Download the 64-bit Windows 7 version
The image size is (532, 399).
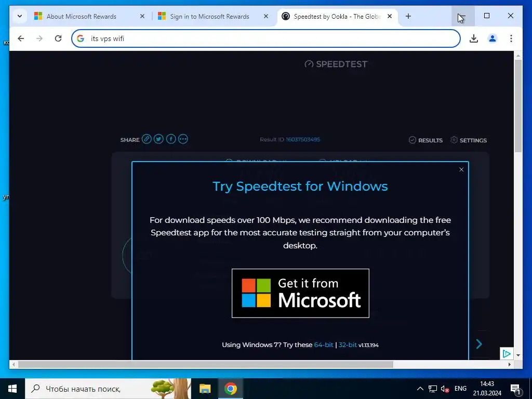tap(324, 345)
